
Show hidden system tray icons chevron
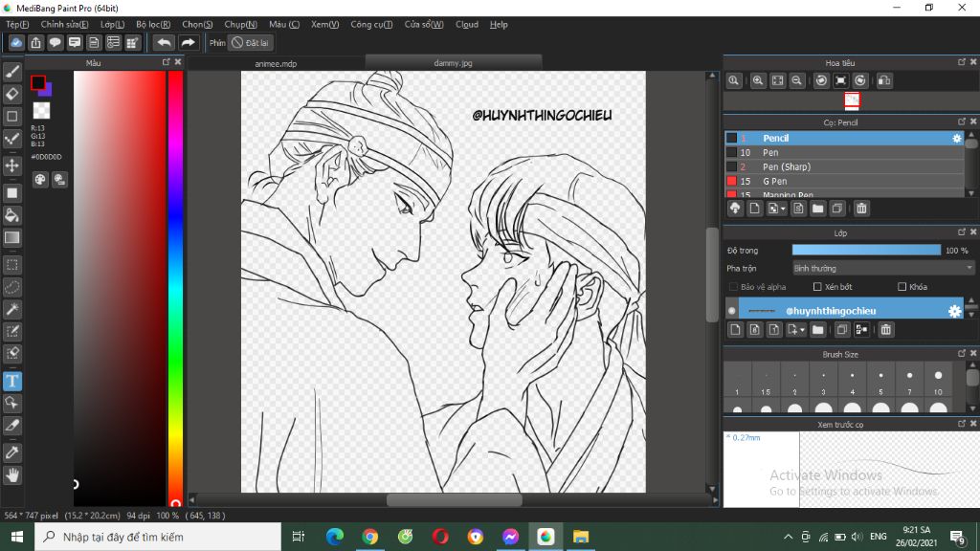(789, 537)
